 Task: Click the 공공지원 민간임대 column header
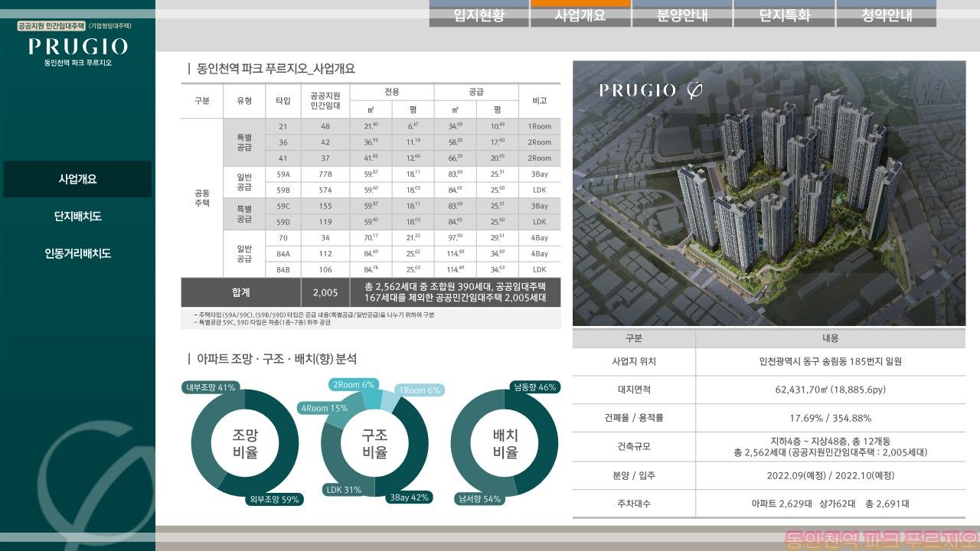(325, 101)
